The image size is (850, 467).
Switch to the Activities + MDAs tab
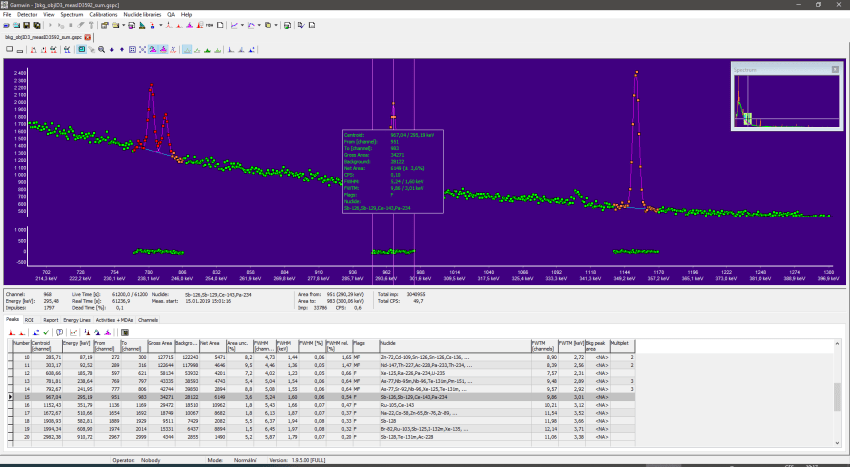pyautogui.click(x=115, y=320)
